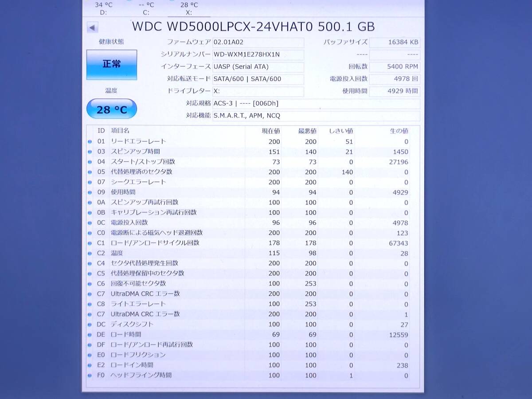
Task: Click raw value 123 in C0 row
Action: (x=402, y=233)
